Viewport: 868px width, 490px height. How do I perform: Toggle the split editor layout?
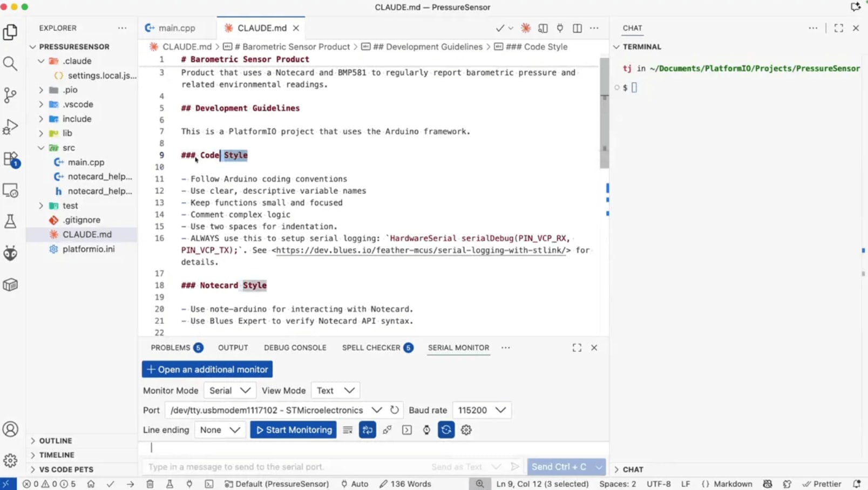point(577,28)
